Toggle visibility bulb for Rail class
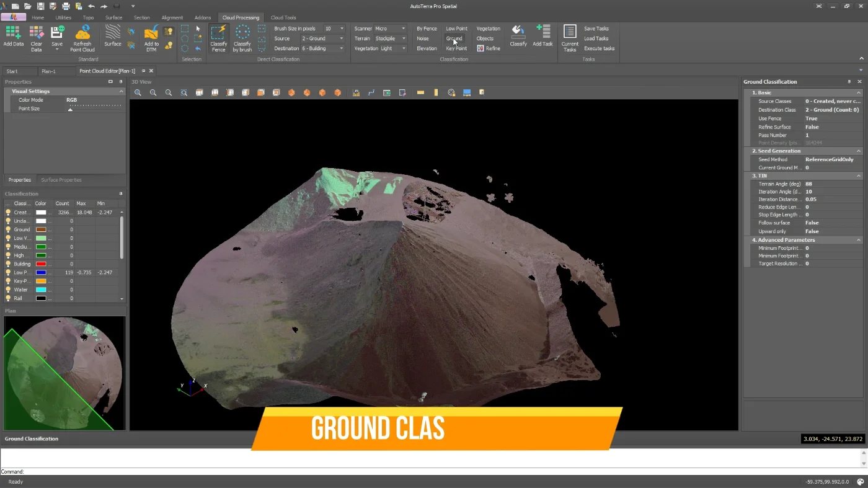 tap(8, 298)
